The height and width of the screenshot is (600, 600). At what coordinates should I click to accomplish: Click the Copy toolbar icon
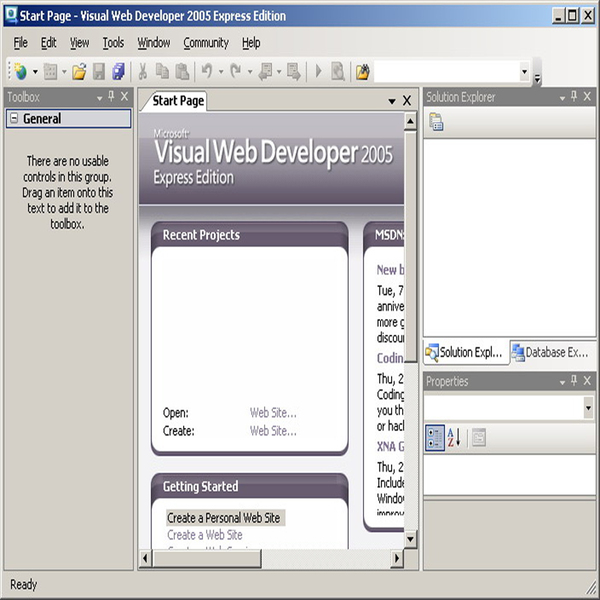click(x=162, y=72)
